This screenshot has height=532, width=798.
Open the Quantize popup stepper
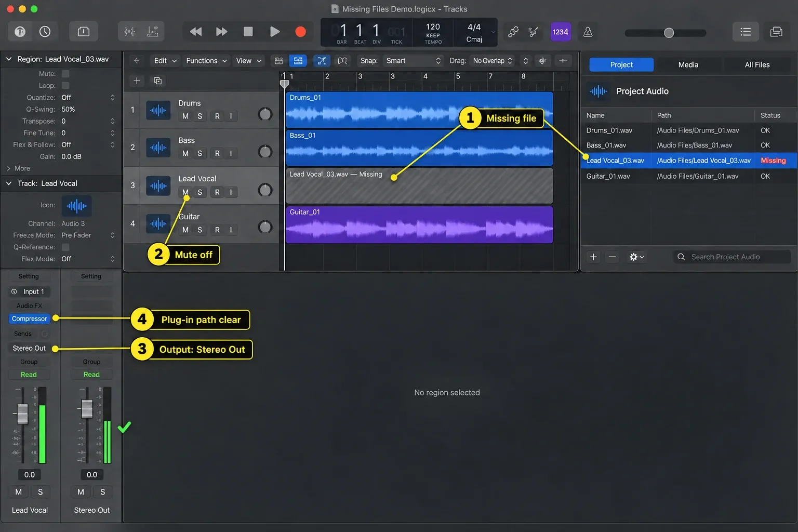pyautogui.click(x=112, y=98)
